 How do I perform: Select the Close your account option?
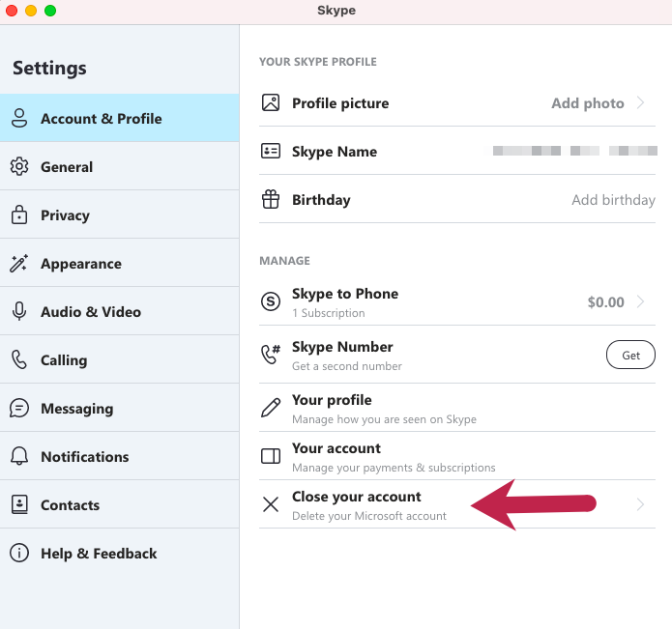click(457, 504)
